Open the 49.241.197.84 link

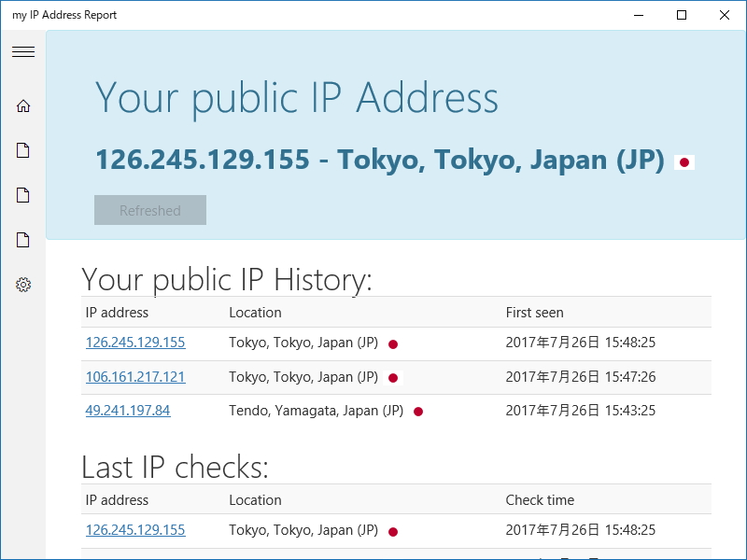(127, 411)
